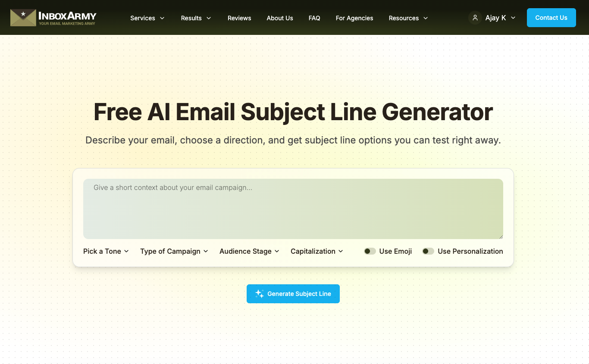
Task: Click the chevron beside Resources
Action: point(426,18)
